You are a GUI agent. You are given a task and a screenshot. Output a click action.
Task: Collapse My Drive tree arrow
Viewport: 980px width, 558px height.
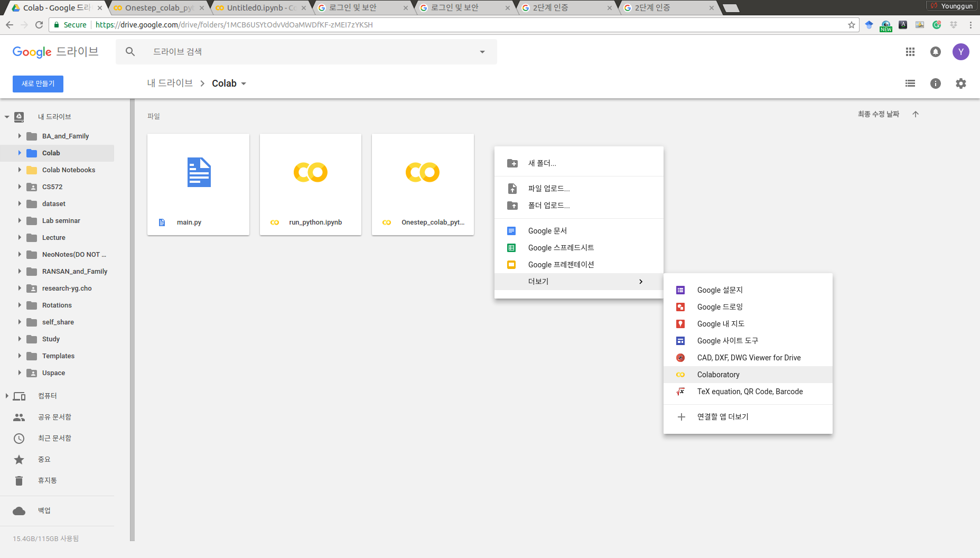(7, 117)
